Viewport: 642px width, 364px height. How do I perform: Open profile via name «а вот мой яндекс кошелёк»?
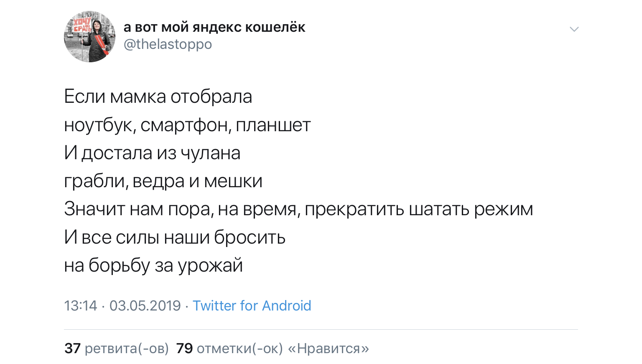pos(214,27)
